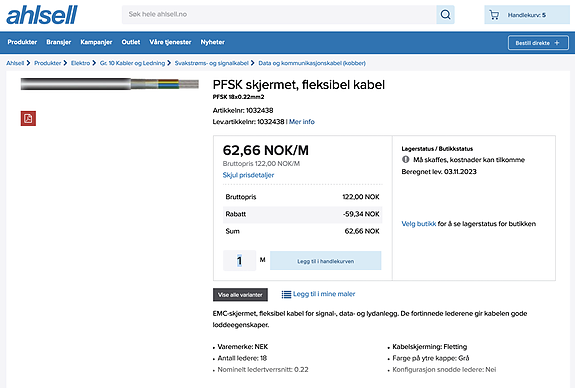This screenshot has height=388, width=575.
Task: Collapse price details via Skjul prisdetaljer
Action: coord(248,175)
